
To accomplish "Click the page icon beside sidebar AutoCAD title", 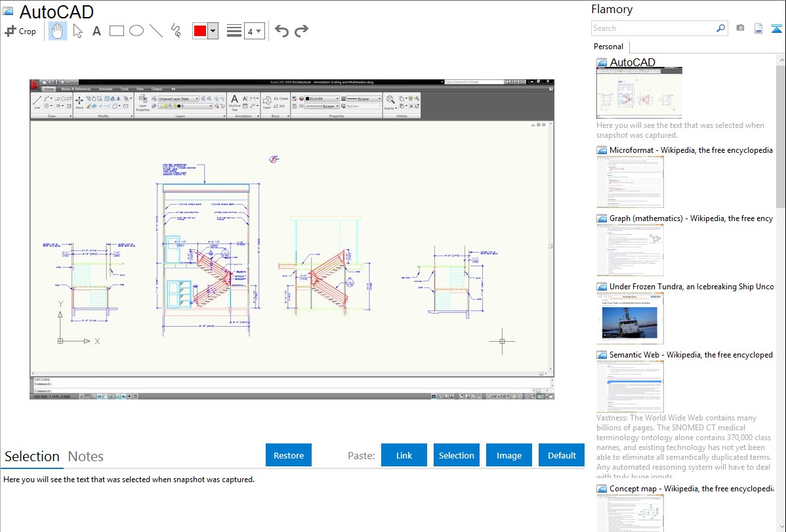I will (x=602, y=62).
